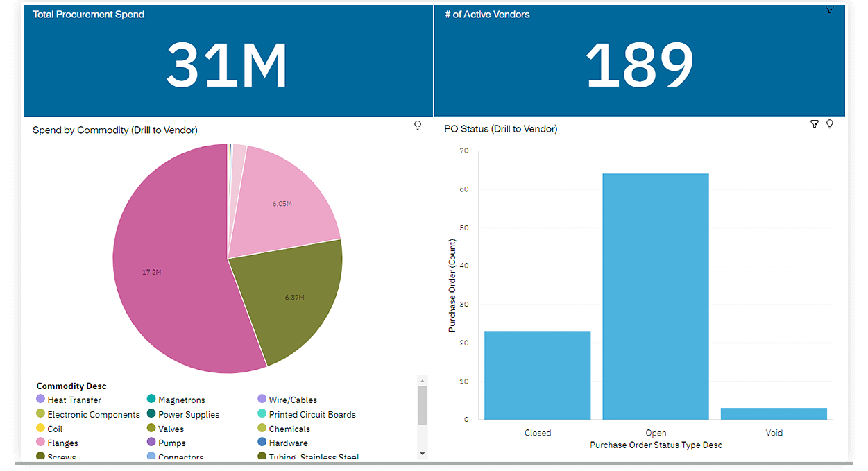
Task: Click the legend scrollbar down arrow
Action: 423,453
